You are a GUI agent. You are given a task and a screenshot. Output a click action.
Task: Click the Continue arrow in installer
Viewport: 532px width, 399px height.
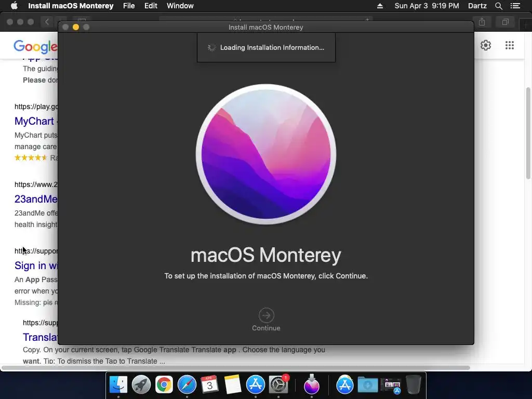[x=266, y=315]
